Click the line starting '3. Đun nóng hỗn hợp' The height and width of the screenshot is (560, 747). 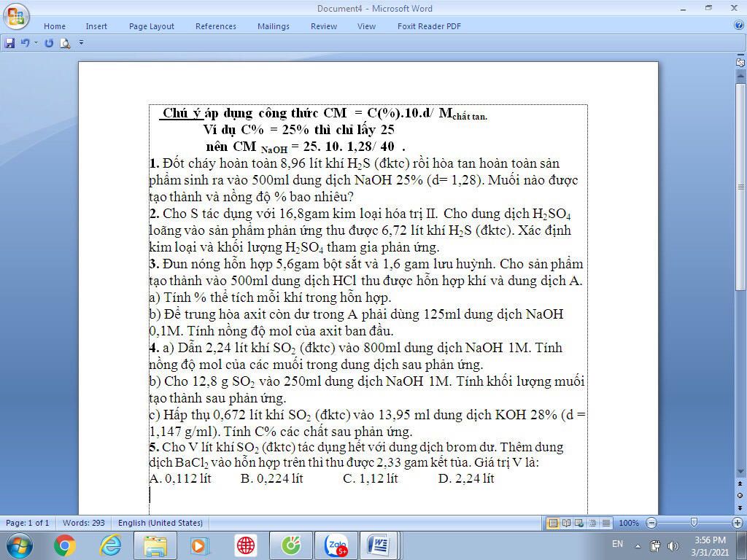click(366, 264)
